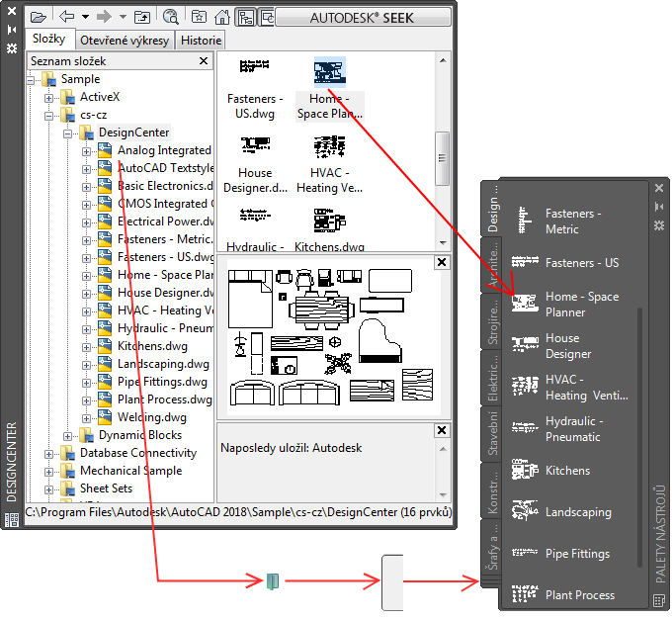Select the Mechanical Sample folder
Image resolution: width=672 pixels, height=621 pixels.
coord(130,471)
